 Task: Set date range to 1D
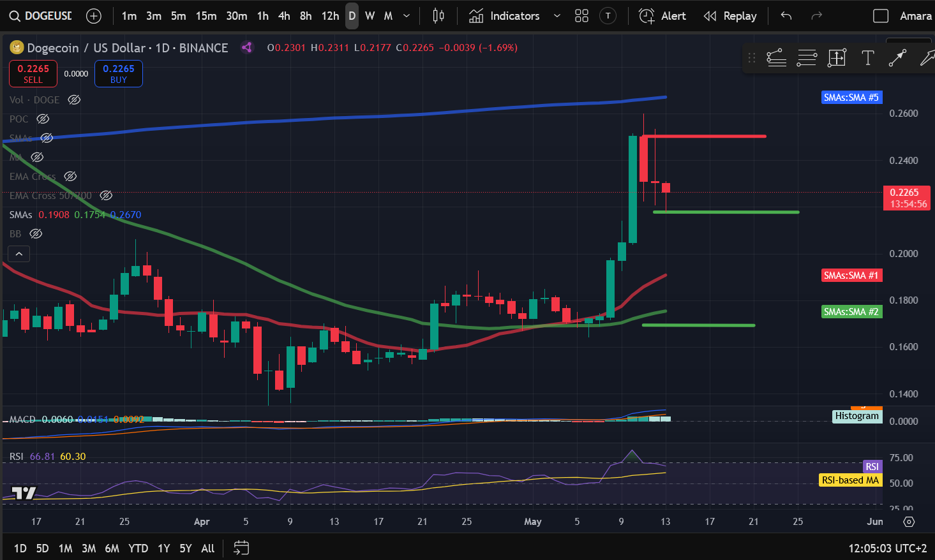coord(20,548)
